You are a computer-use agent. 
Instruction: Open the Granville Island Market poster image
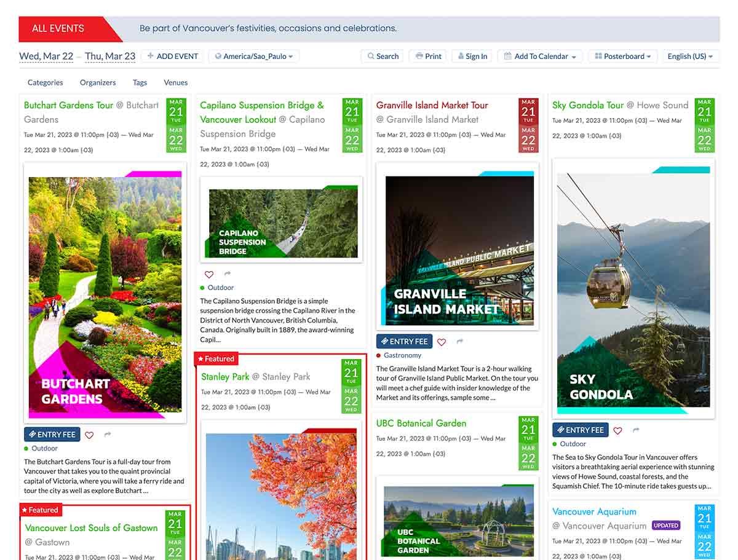(458, 246)
